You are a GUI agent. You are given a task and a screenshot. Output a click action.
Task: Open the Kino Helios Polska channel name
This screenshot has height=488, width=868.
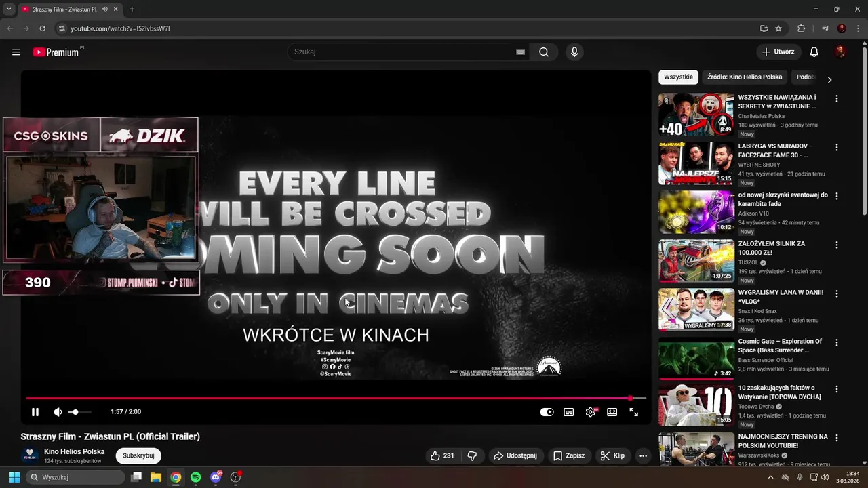tap(75, 451)
